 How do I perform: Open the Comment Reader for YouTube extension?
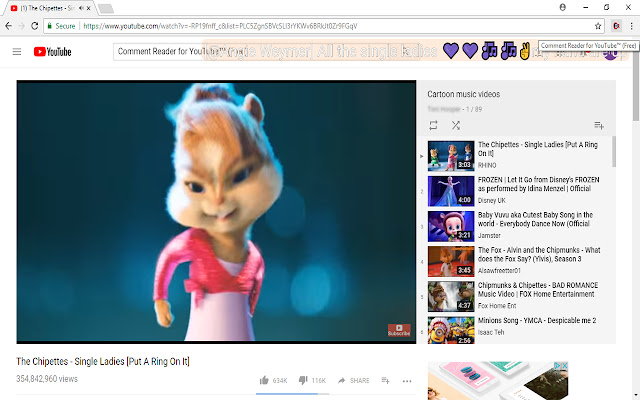click(x=616, y=26)
